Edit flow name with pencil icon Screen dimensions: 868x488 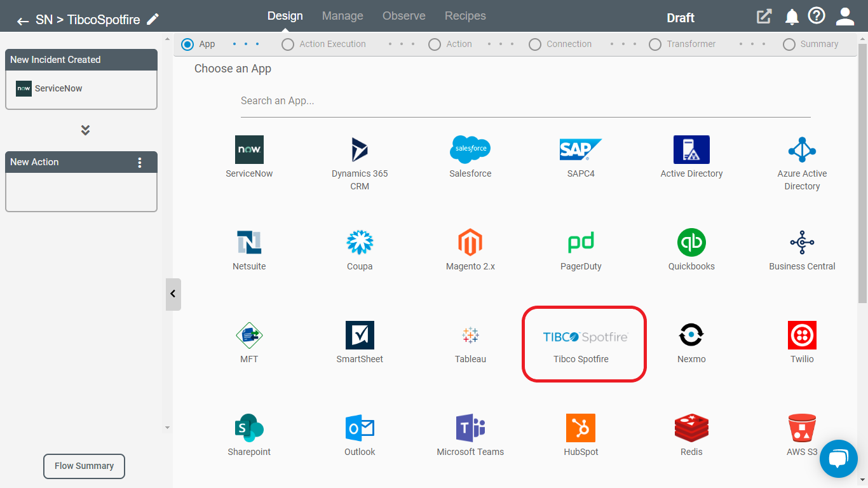click(153, 19)
